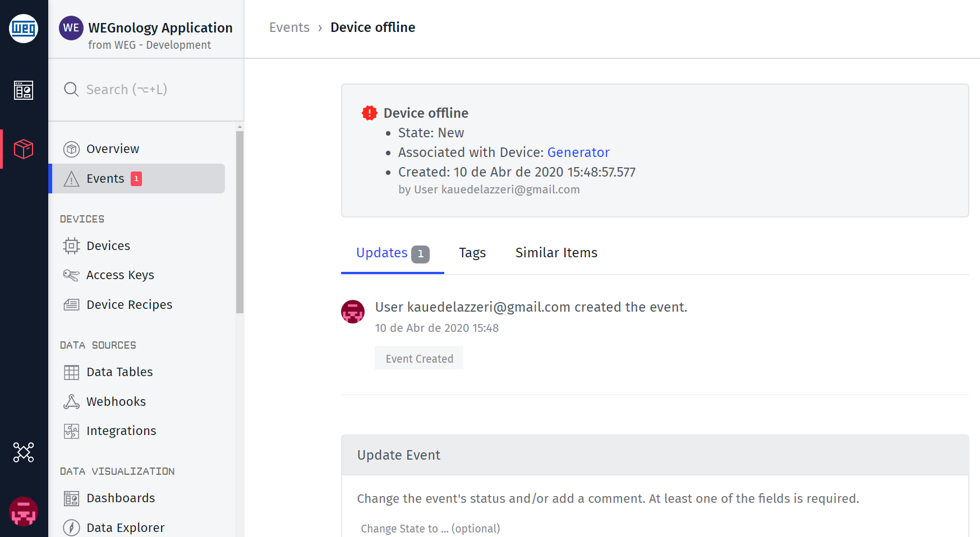
Task: Switch to the Updates tab
Action: 393,253
